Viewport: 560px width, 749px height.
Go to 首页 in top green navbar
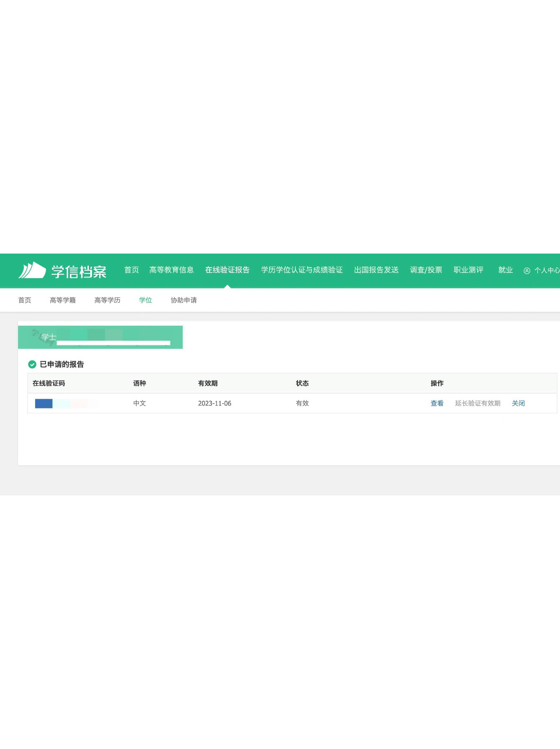(131, 270)
